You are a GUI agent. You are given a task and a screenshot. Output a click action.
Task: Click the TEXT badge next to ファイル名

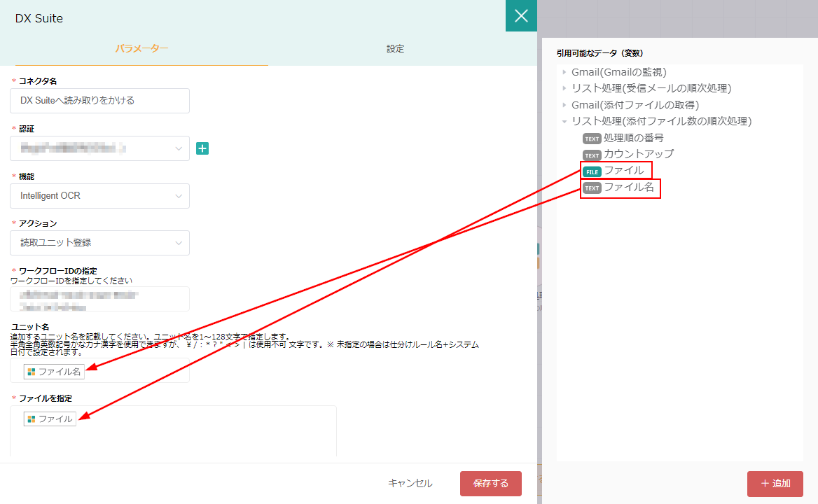[x=592, y=188]
